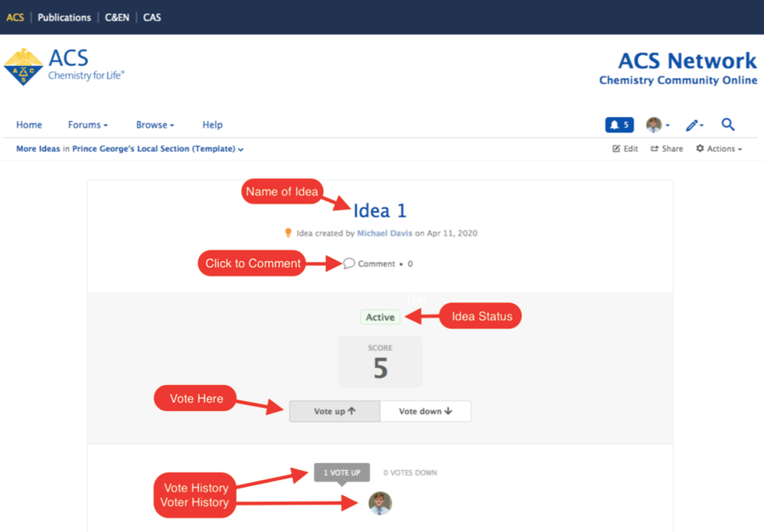The width and height of the screenshot is (764, 532).
Task: Click the speech bubble Comment icon
Action: tap(349, 263)
